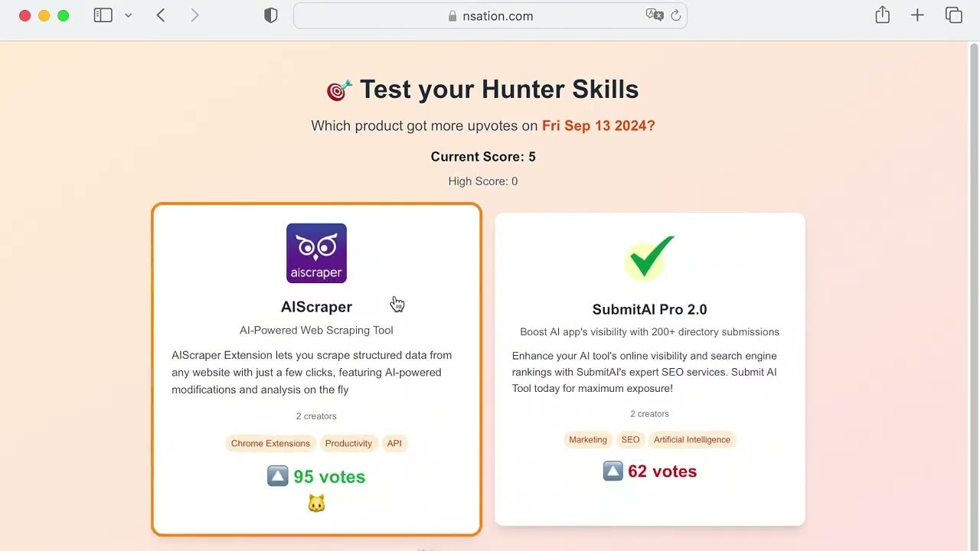Click the upvote arrow next to 95 votes

[277, 476]
